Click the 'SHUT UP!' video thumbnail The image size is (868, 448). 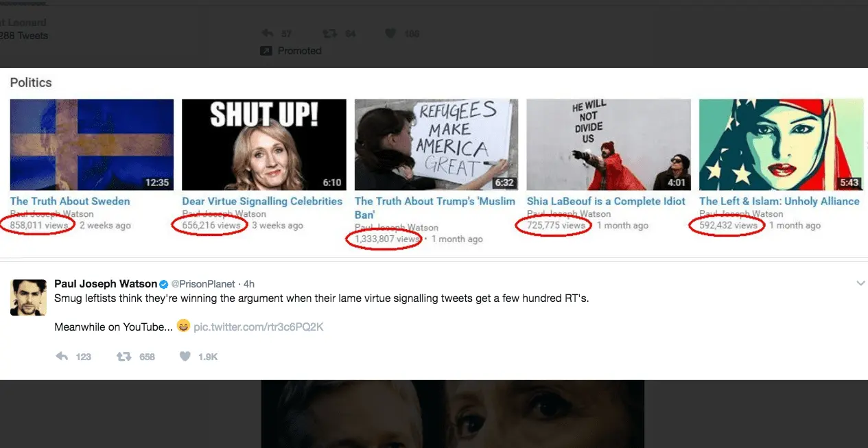pos(263,145)
